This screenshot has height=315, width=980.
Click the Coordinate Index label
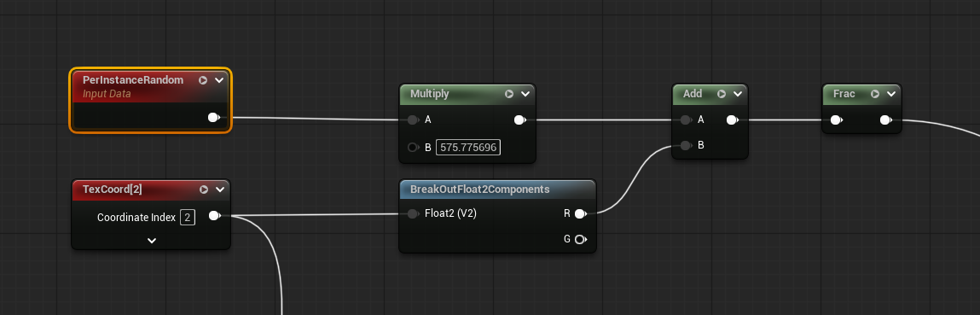[x=136, y=218]
